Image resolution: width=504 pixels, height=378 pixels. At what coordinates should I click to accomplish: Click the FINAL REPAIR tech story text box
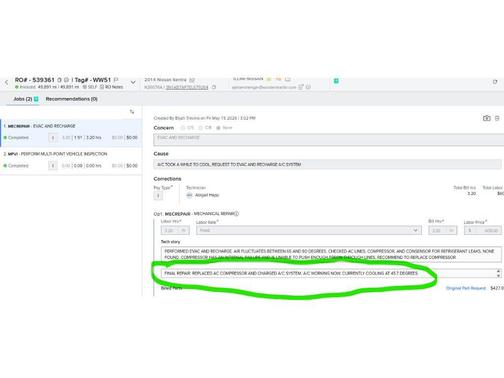(x=331, y=273)
